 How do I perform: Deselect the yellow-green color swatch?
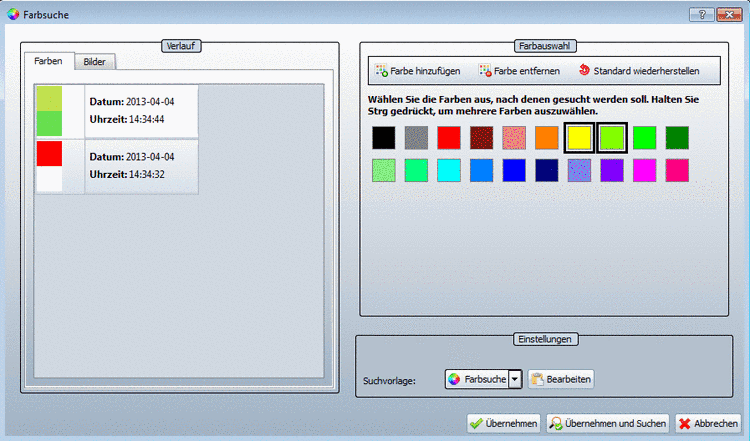pos(612,138)
